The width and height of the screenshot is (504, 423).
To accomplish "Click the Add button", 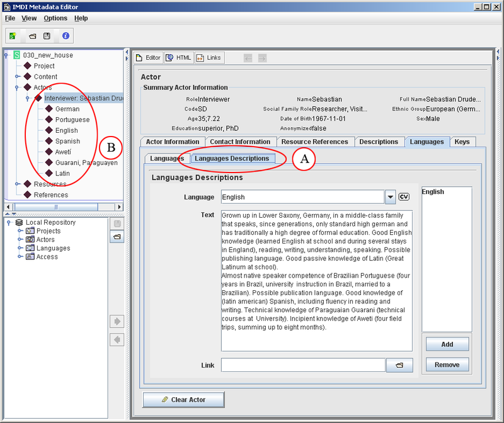I will [x=447, y=344].
